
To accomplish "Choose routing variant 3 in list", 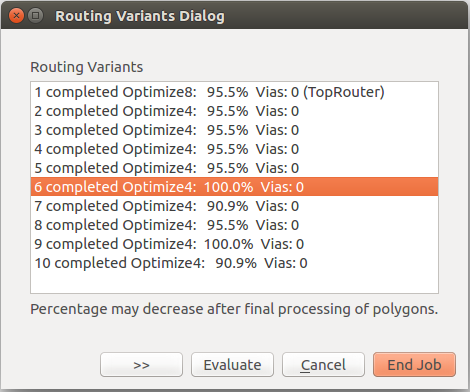I will point(234,130).
